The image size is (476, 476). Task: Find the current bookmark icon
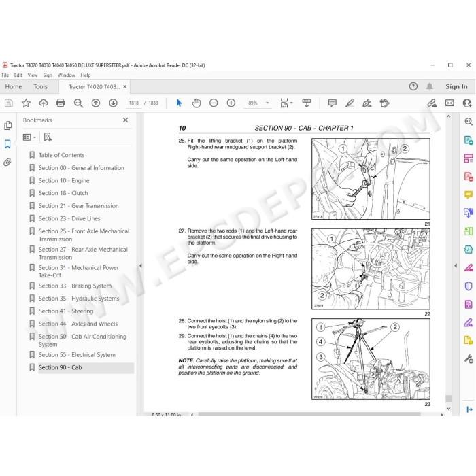click(x=48, y=137)
